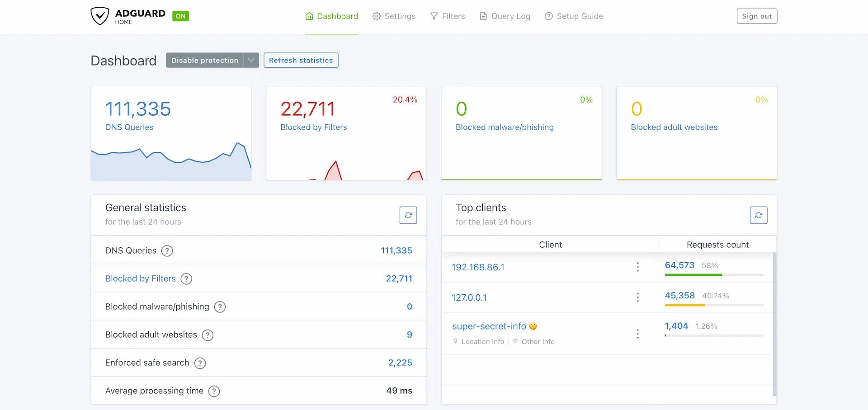Click help icon next to Enforced safe search
The width and height of the screenshot is (868, 410).
click(200, 363)
